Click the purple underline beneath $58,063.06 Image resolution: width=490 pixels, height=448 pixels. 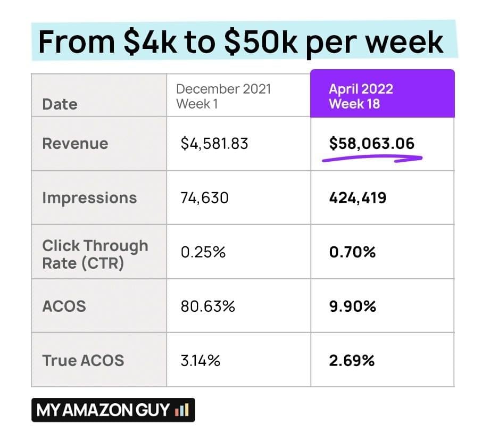[372, 159]
